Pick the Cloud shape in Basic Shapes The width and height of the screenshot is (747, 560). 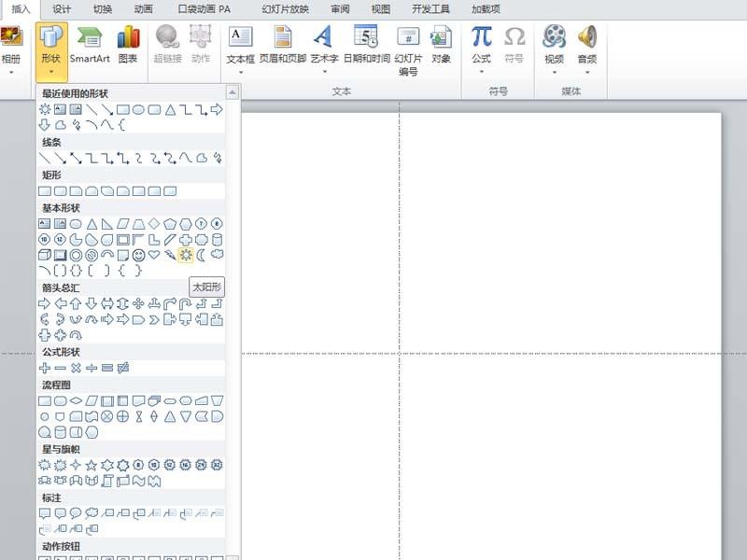coord(217,254)
